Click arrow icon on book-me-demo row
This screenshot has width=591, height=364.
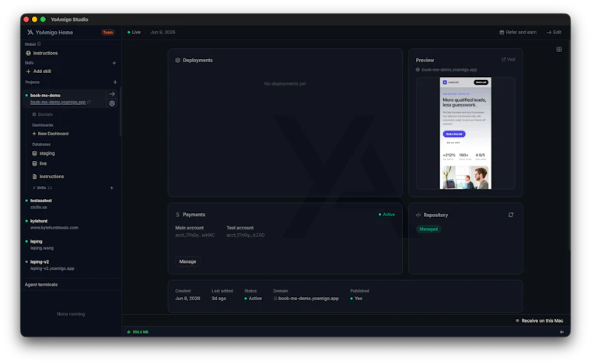pos(112,94)
